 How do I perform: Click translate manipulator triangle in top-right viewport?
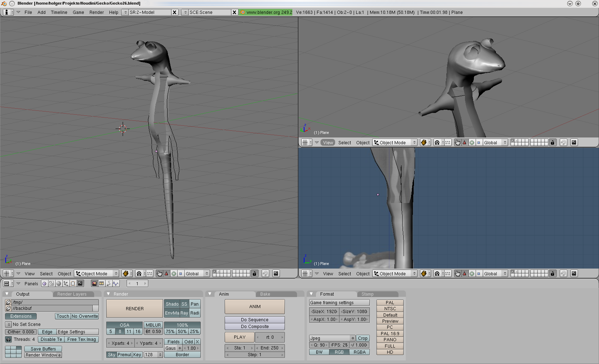pos(465,142)
